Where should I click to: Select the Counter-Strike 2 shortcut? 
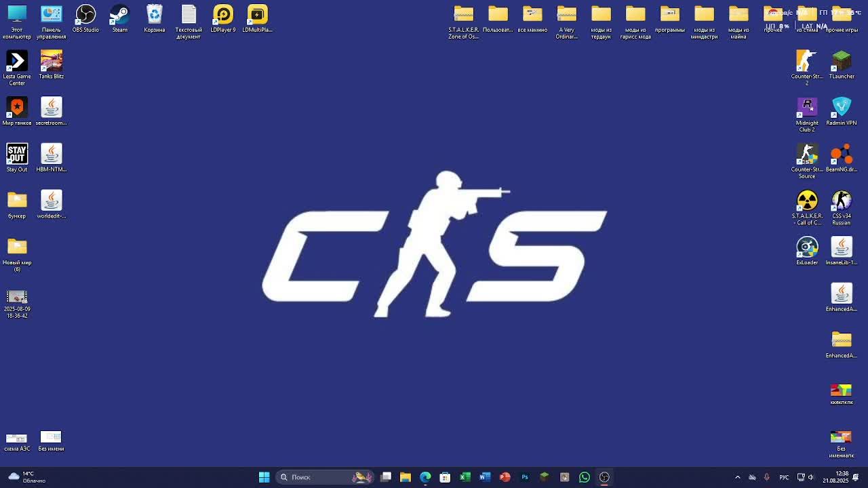click(x=807, y=68)
